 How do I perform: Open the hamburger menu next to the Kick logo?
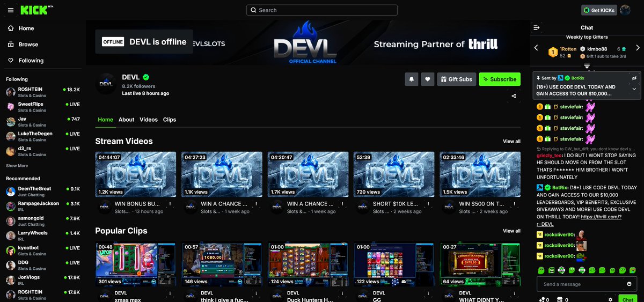click(x=11, y=10)
